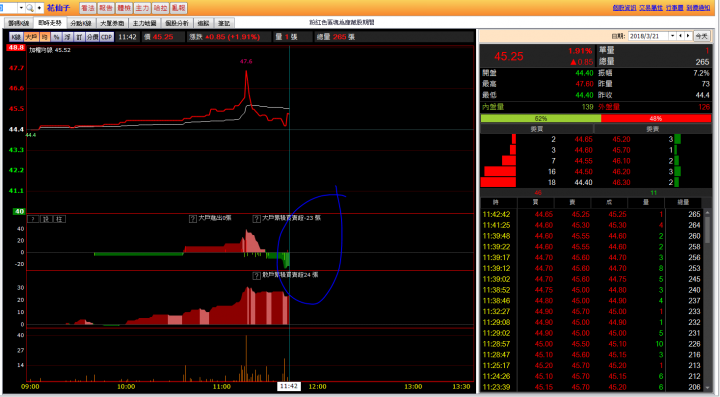
Task: Go to next date with right arrow
Action: (687, 36)
